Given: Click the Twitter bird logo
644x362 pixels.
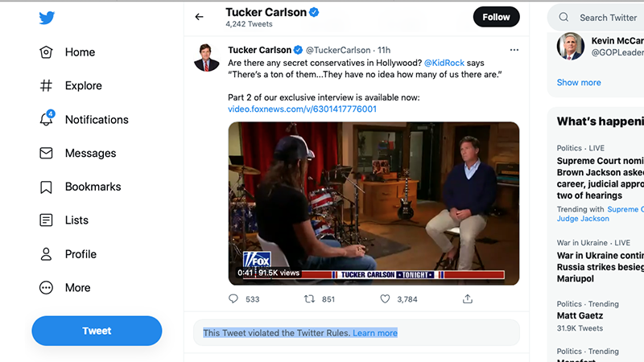Looking at the screenshot, I should (x=47, y=17).
